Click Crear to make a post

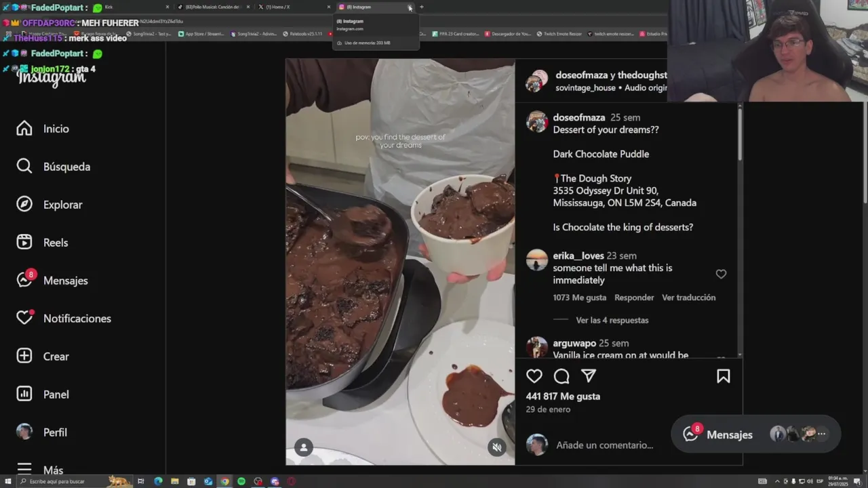[x=43, y=357]
